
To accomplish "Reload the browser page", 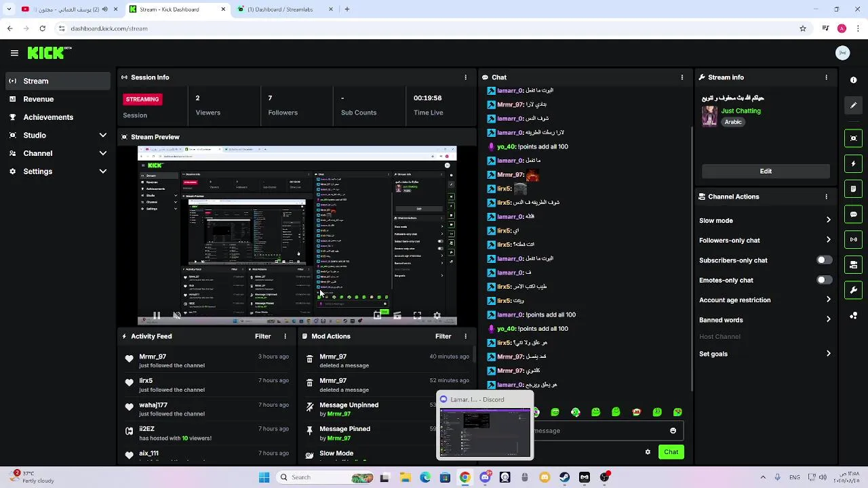I will coord(42,28).
